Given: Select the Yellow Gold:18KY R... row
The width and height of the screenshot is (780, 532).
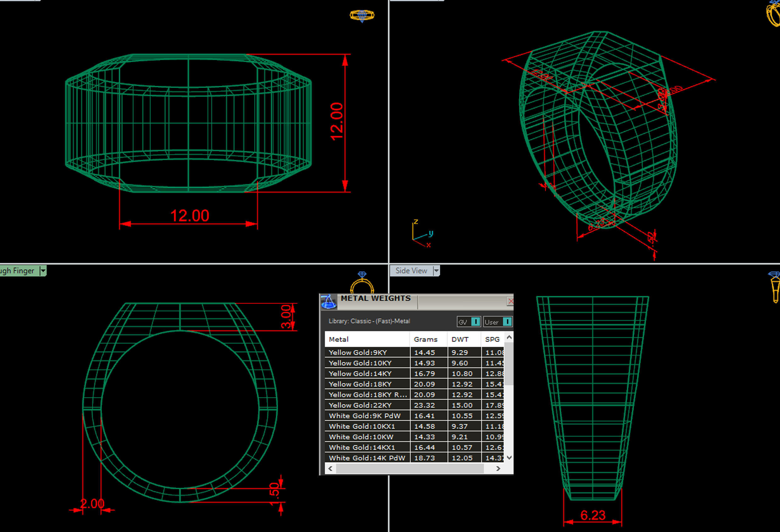Looking at the screenshot, I should pos(415,395).
